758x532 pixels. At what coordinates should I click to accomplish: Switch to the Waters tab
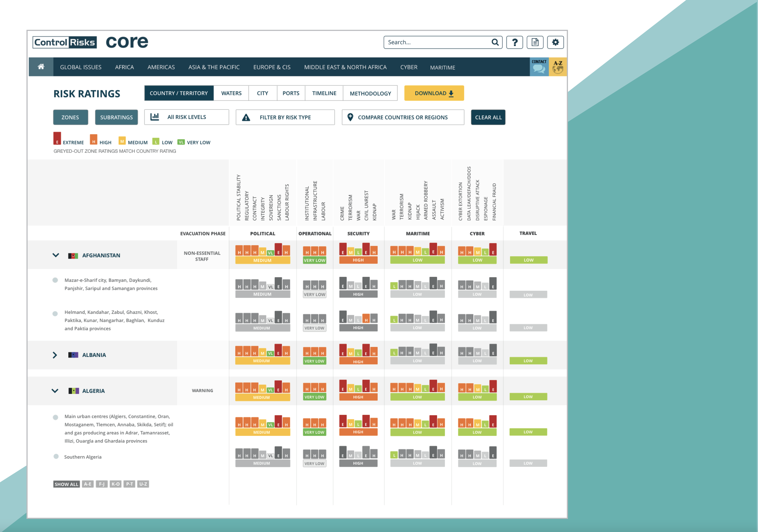(231, 93)
